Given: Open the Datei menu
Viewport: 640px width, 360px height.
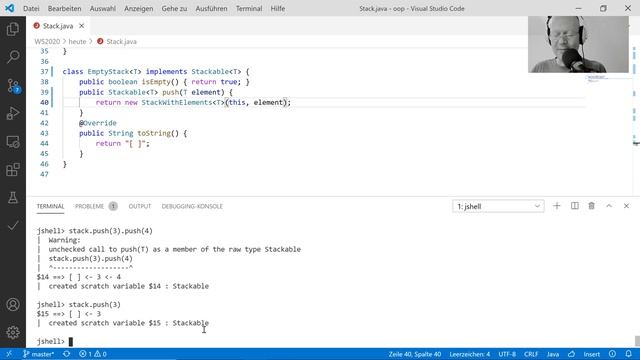Looking at the screenshot, I should tap(31, 8).
